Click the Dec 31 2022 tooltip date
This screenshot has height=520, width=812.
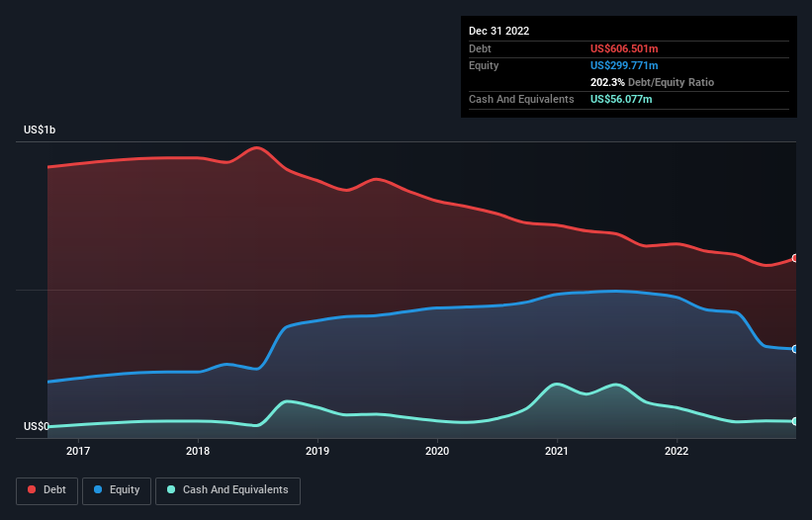pyautogui.click(x=498, y=31)
